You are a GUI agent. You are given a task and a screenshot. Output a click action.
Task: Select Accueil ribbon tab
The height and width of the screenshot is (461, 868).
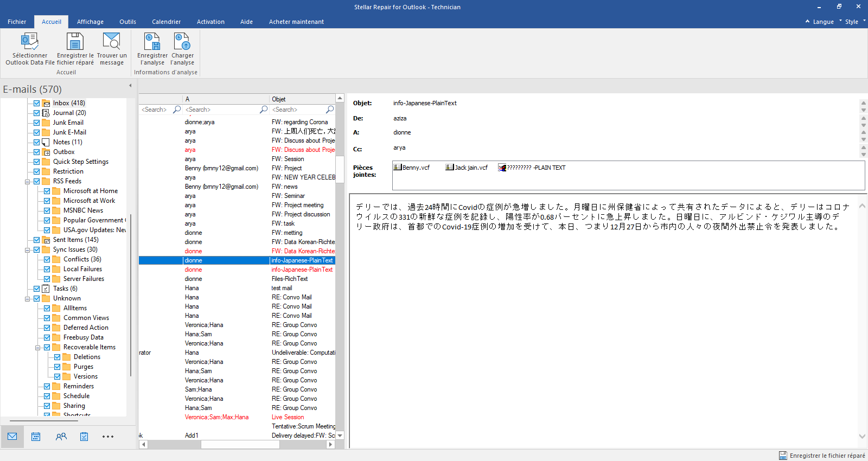coord(52,22)
